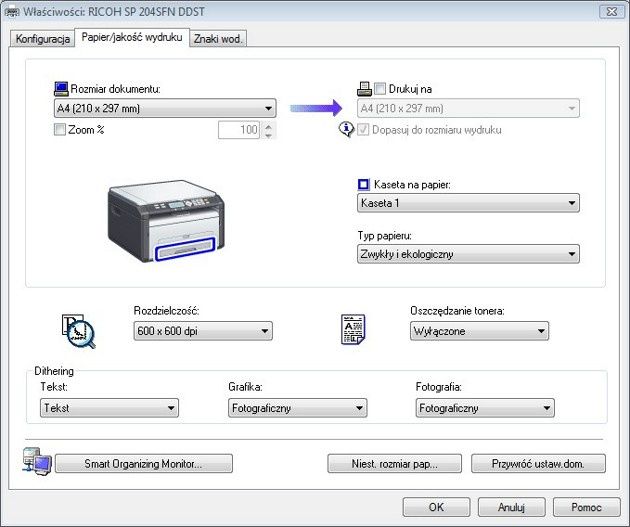Click the computer icon beside Rozmiar dokumentu
The height and width of the screenshot is (527, 630).
61,89
